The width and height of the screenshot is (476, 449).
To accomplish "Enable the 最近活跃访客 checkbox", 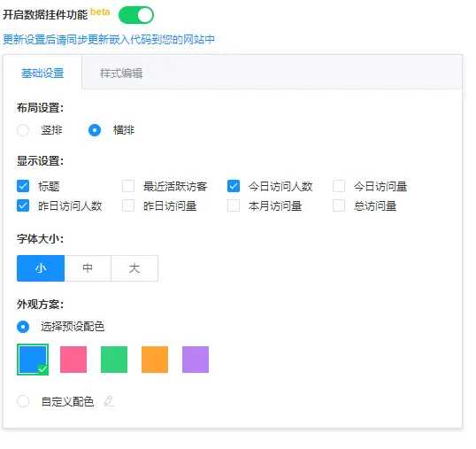I will coord(128,186).
